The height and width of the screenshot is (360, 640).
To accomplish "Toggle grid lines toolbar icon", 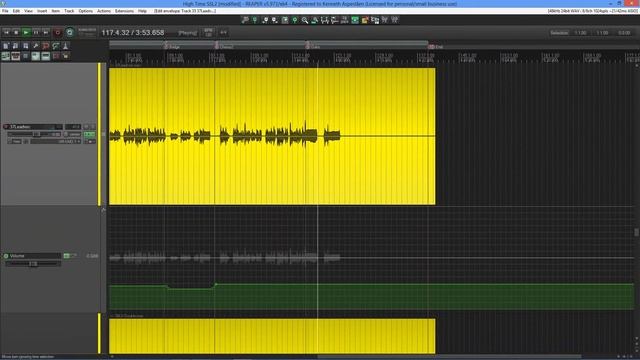I will (x=45, y=56).
